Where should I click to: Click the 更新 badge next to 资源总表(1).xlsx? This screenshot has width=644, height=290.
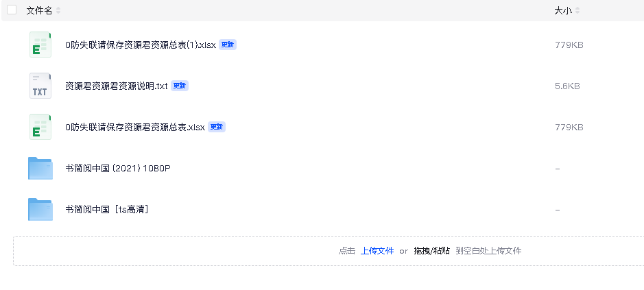tap(228, 45)
